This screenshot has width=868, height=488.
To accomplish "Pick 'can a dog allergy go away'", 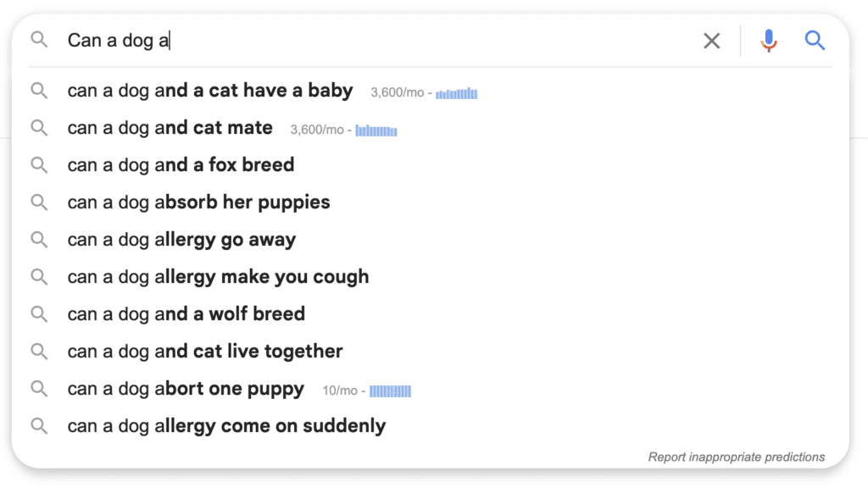I will coord(181,240).
